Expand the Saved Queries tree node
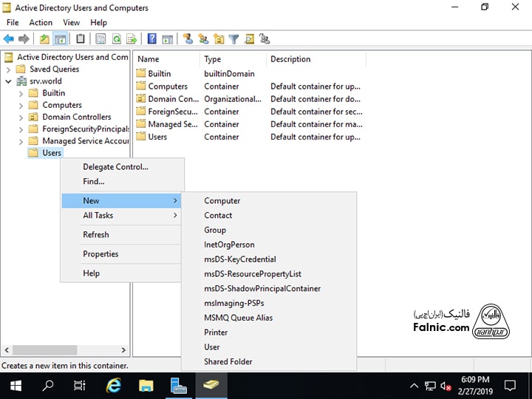The width and height of the screenshot is (532, 399). 9,69
